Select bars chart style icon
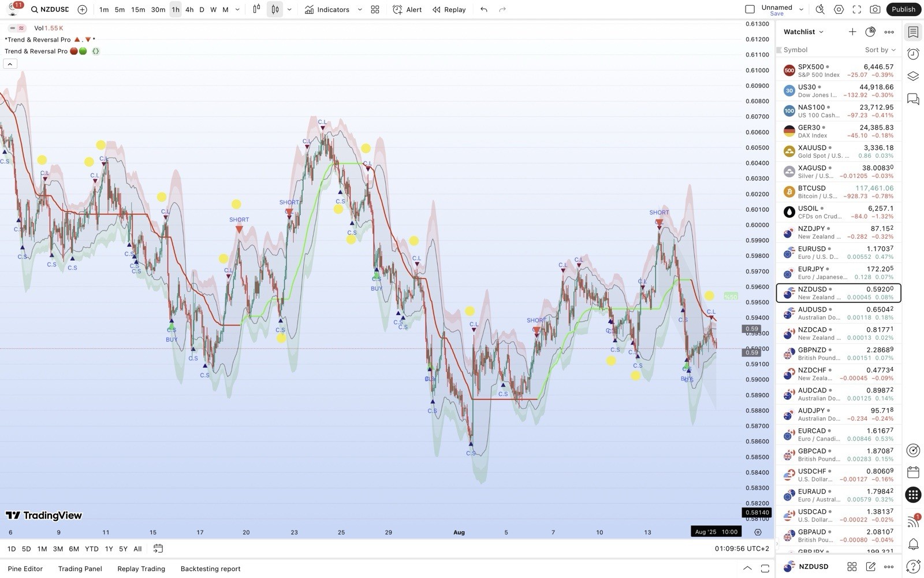 [256, 9]
